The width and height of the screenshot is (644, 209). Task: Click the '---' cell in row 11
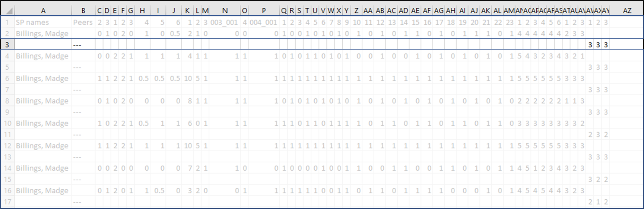coord(77,134)
